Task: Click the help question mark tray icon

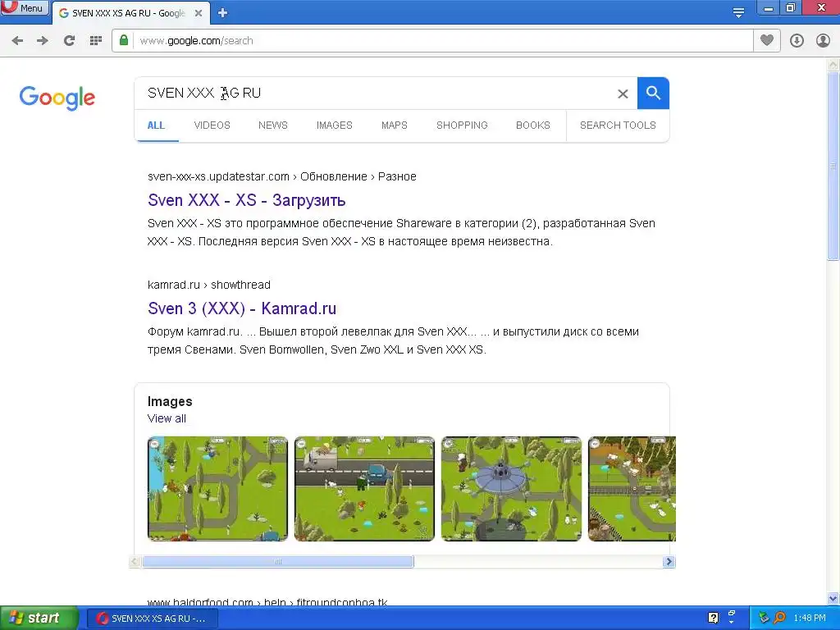Action: point(713,618)
